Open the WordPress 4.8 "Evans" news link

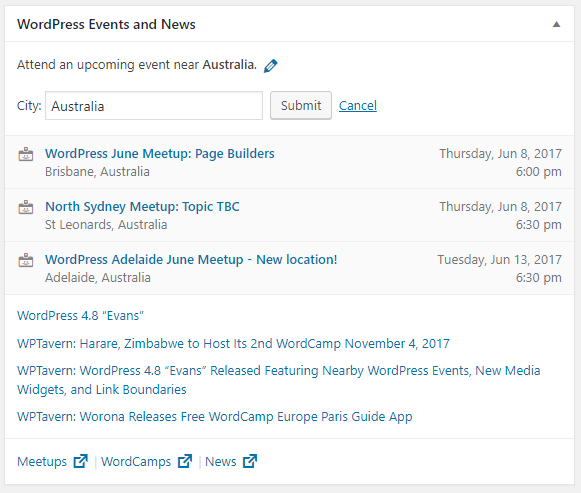click(80, 316)
